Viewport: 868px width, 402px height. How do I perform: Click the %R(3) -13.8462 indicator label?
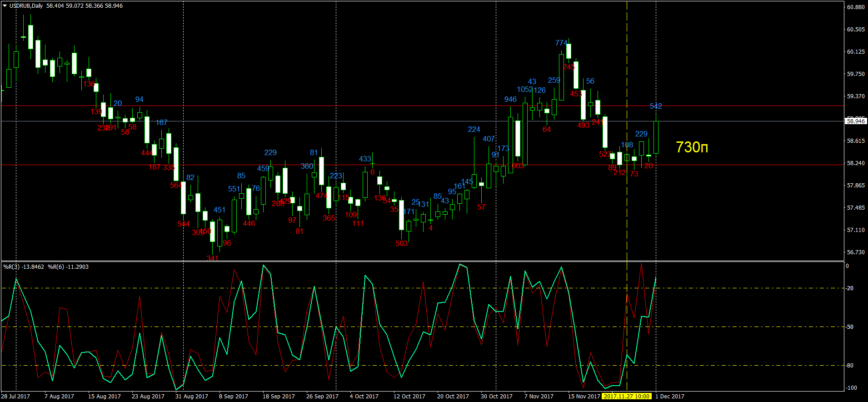24,267
